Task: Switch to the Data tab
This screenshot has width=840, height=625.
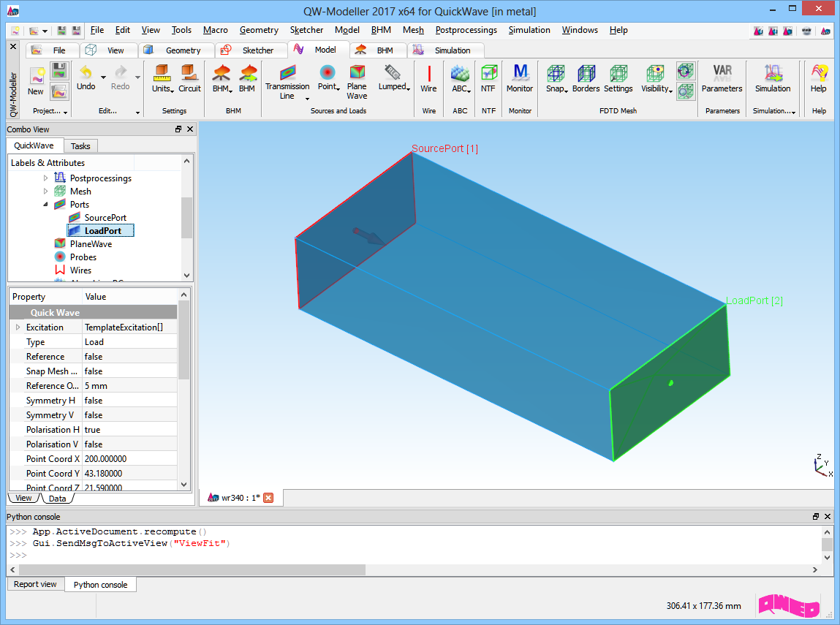Action: (57, 499)
